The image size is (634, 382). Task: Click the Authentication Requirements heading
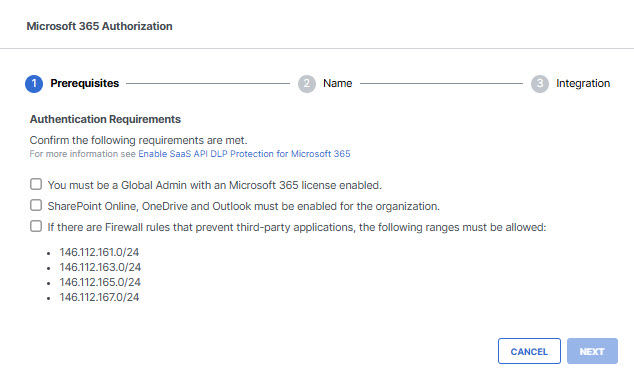point(105,119)
